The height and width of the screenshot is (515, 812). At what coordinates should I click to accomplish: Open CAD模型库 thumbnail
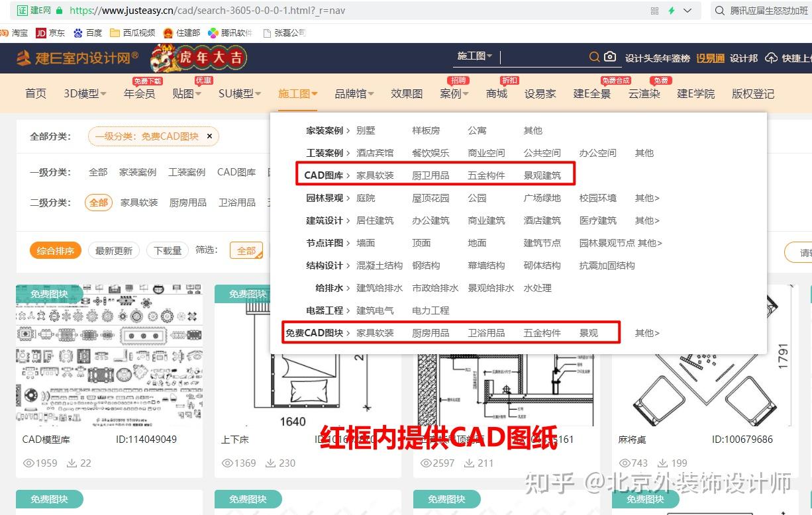(x=109, y=355)
